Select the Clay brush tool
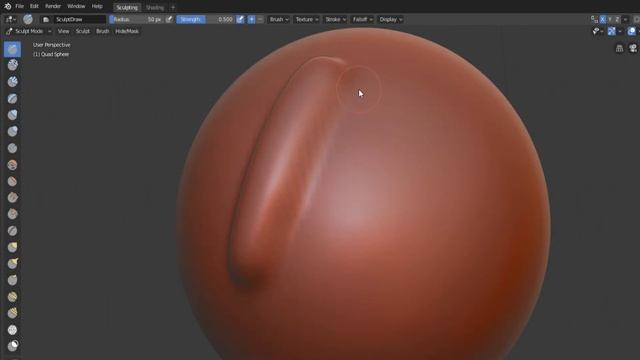 pos(12,65)
